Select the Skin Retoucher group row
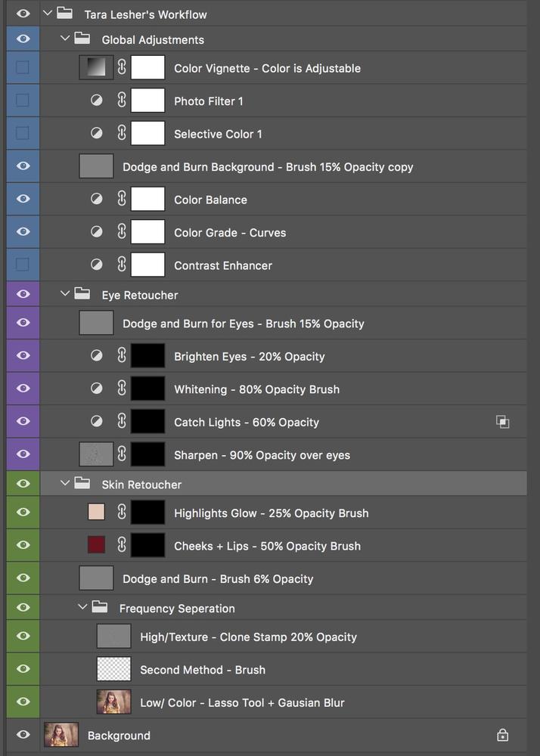Viewport: 540px width, 756px height. [x=283, y=484]
